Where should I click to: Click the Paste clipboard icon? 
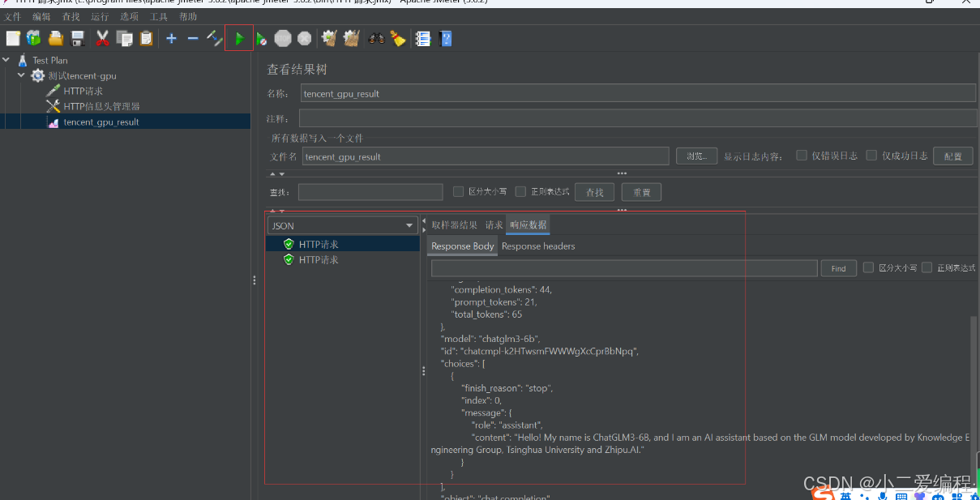[x=146, y=38]
